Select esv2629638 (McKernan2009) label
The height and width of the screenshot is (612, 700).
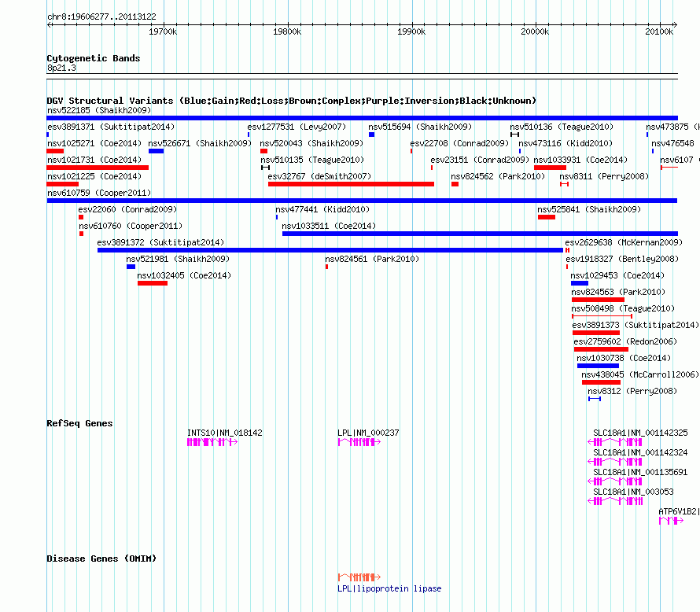click(624, 242)
